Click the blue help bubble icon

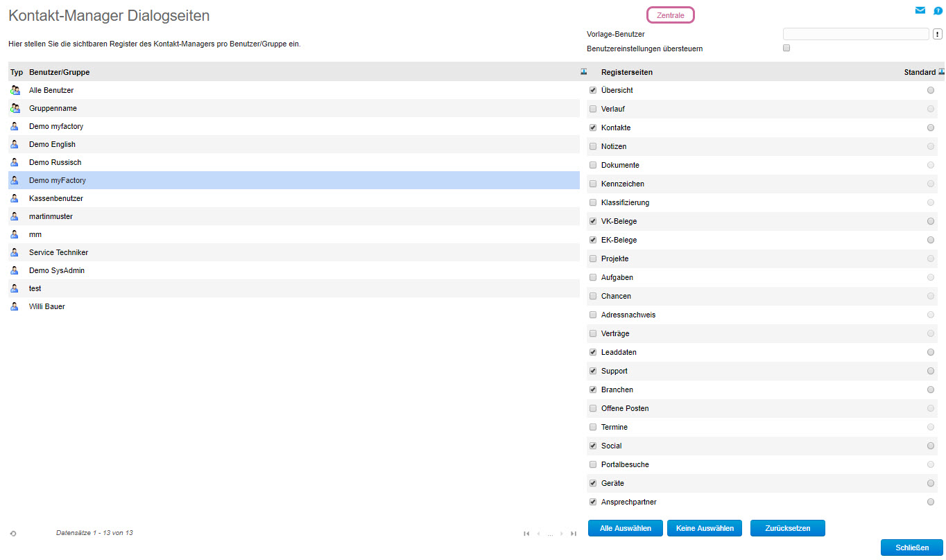[x=938, y=10]
